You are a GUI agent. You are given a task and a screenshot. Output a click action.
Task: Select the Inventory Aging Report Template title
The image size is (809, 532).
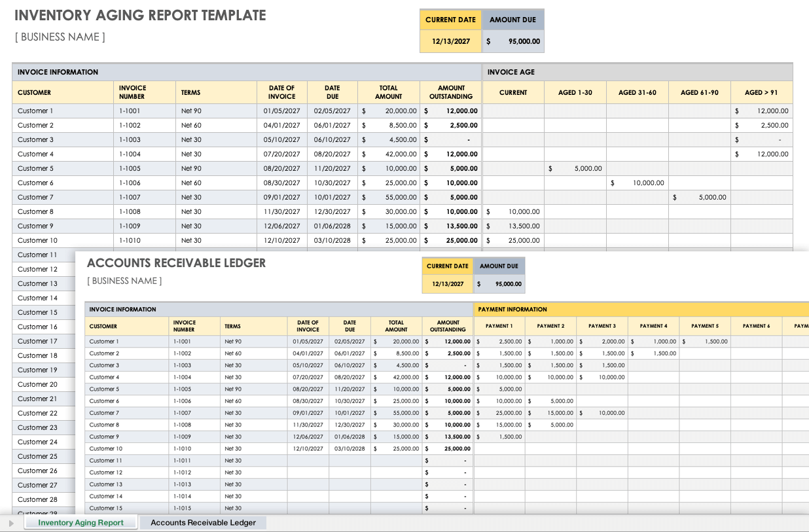coord(140,16)
